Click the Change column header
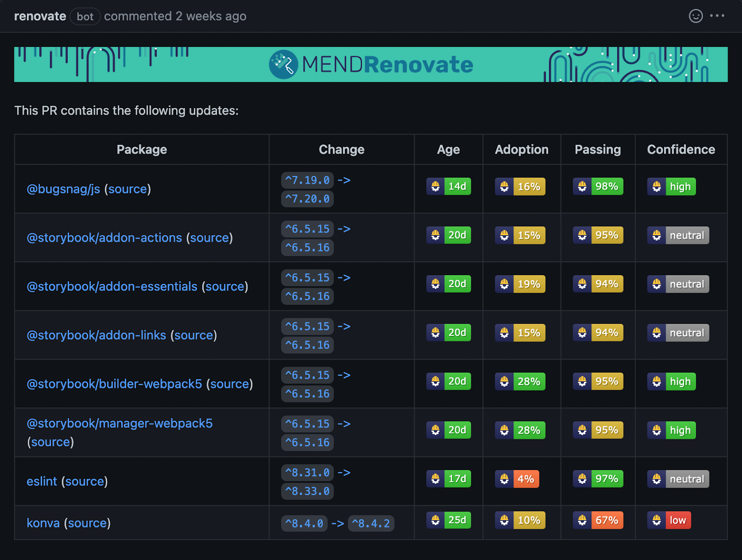742x560 pixels. click(x=341, y=149)
